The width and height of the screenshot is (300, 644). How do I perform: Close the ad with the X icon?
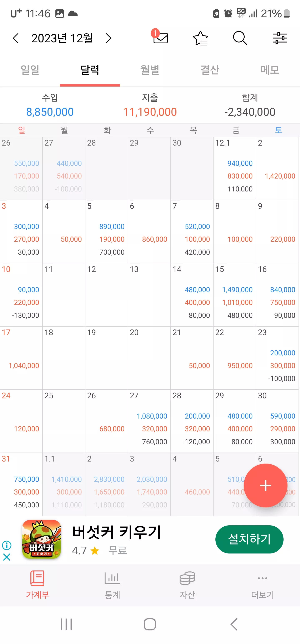7,557
